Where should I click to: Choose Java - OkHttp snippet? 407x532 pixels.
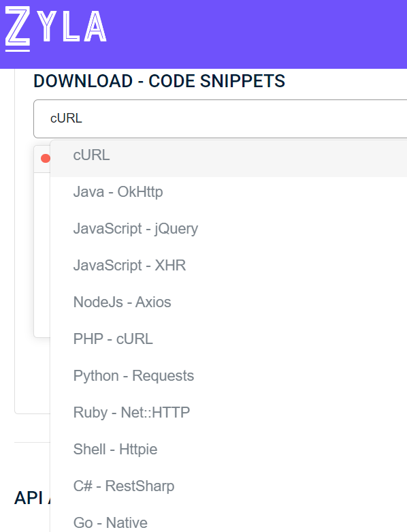(229, 192)
